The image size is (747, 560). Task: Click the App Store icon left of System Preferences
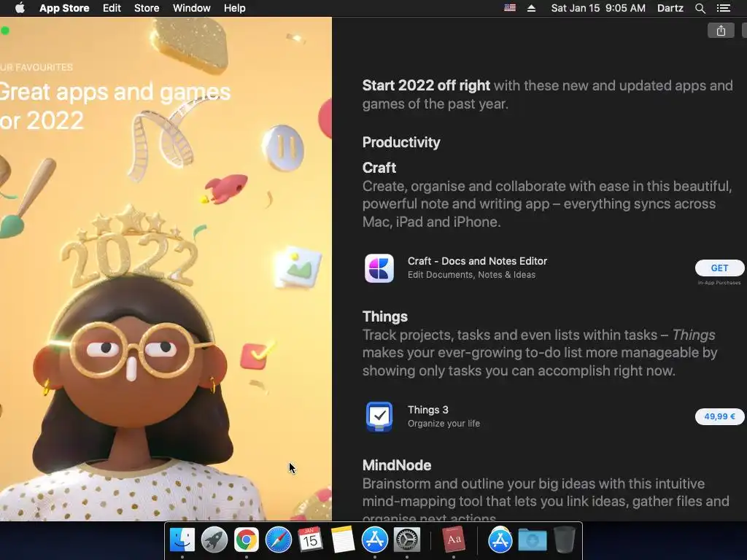tap(375, 540)
